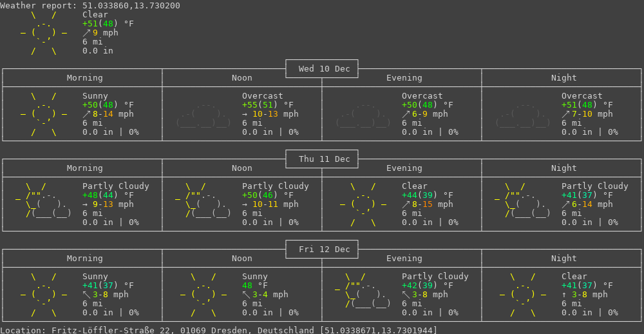Select the Wed 10 Dec date header
644x334 pixels.
point(322,69)
